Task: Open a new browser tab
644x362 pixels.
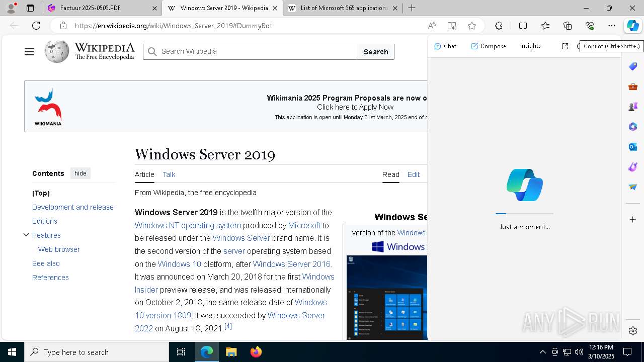Action: [412, 8]
